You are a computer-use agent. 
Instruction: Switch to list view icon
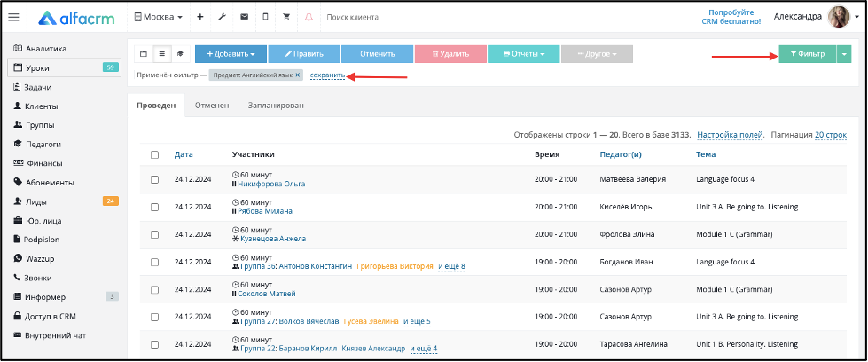click(x=161, y=54)
